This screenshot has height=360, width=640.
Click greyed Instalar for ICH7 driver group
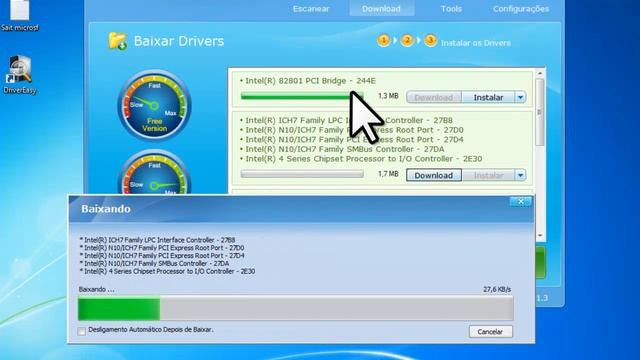click(488, 175)
